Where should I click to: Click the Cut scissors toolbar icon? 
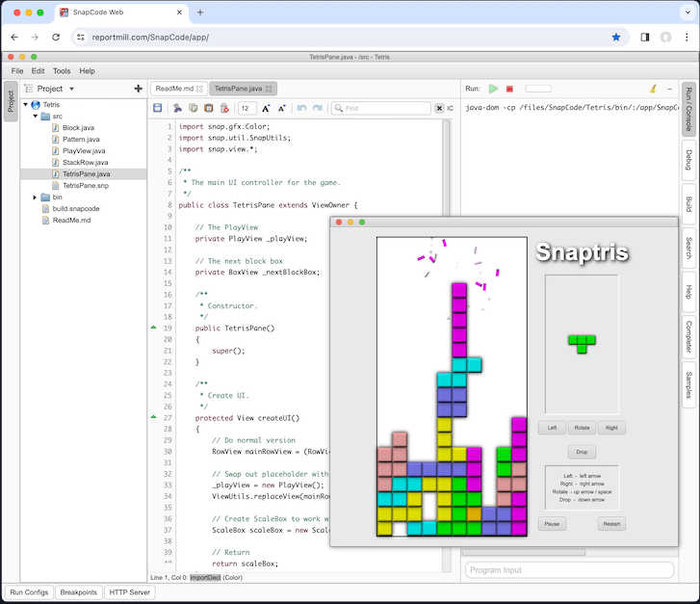click(177, 108)
